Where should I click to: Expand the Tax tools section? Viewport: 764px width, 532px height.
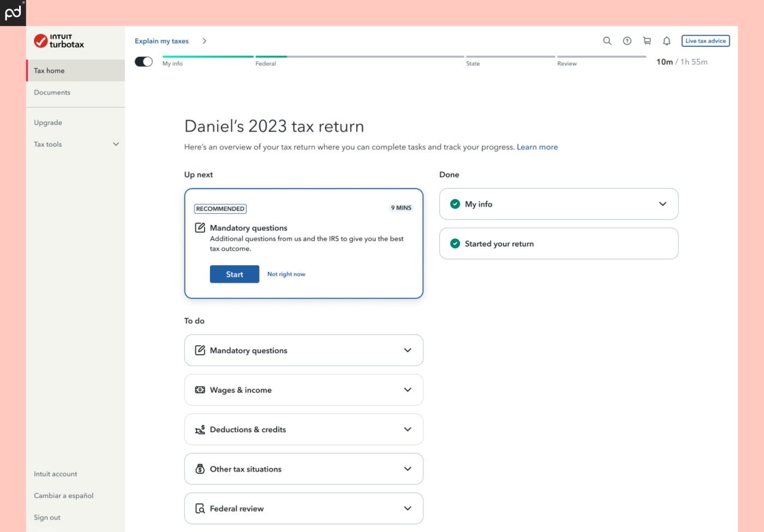(x=75, y=144)
